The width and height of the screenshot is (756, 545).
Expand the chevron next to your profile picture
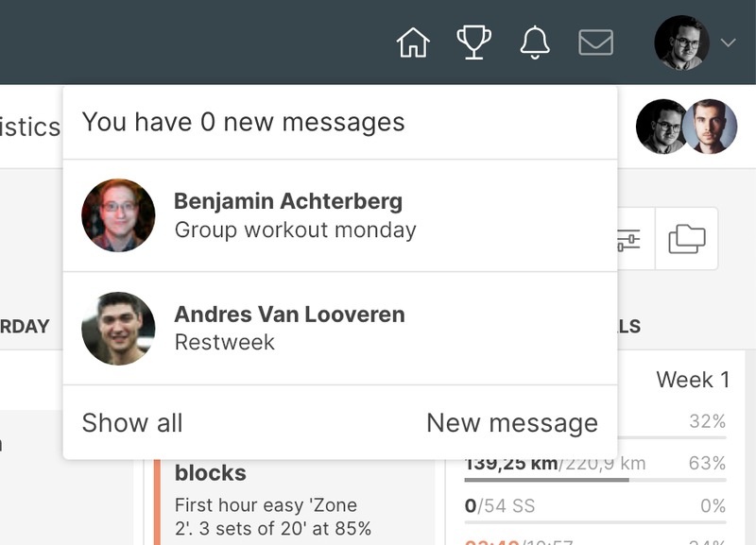[x=728, y=43]
